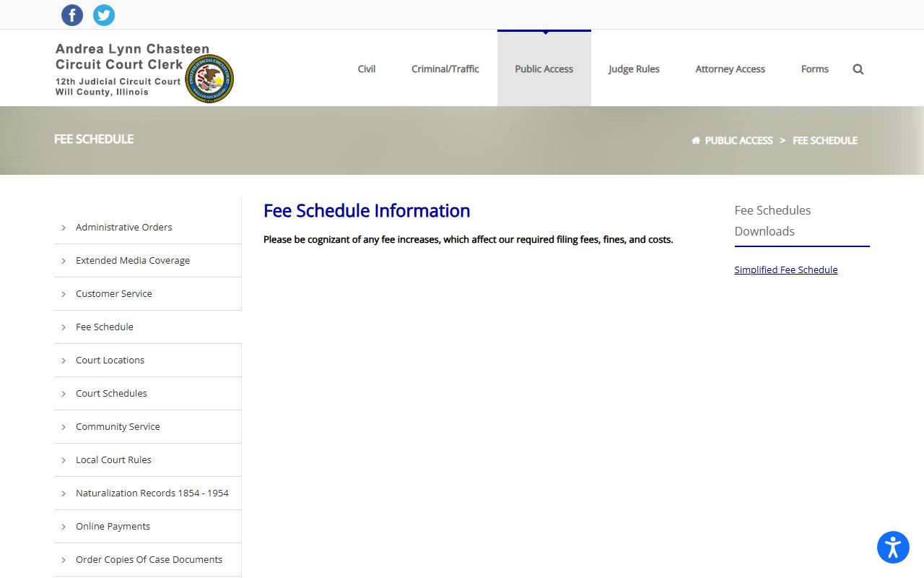Click the FEE SCHEDULE banner title
The image size is (924, 578).
pos(94,139)
